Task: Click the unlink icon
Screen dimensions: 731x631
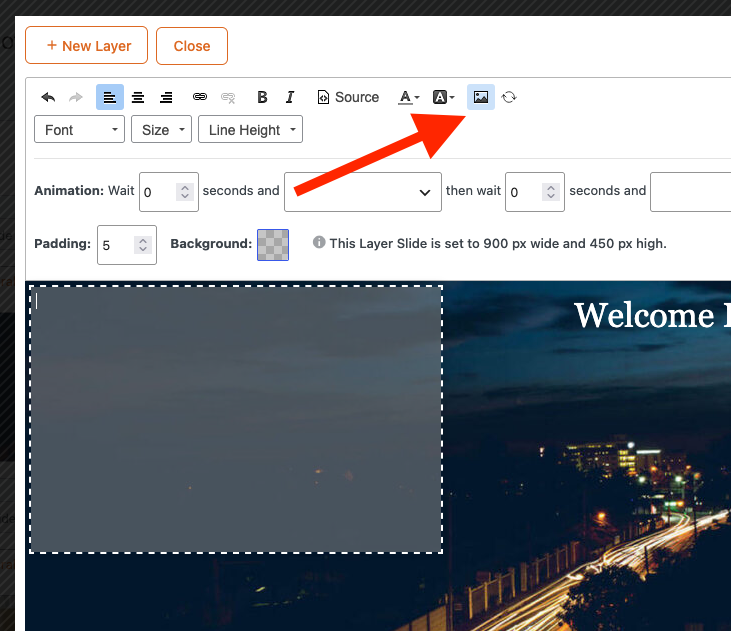Action: (x=228, y=97)
